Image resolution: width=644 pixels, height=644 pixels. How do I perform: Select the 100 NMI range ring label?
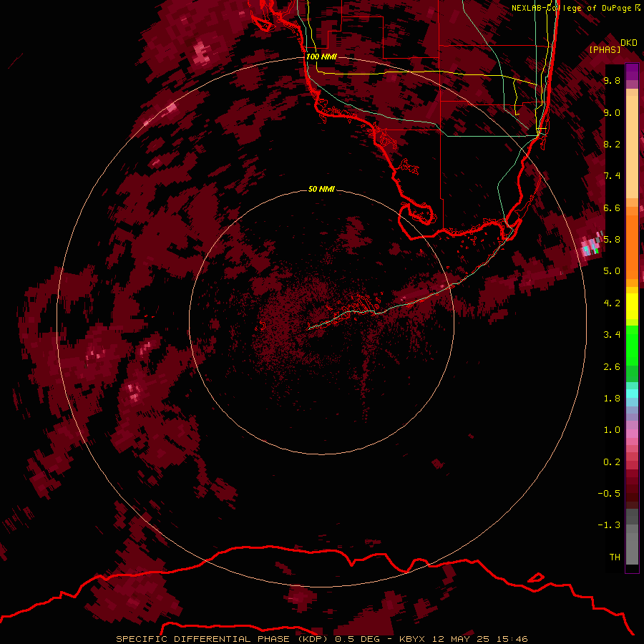tap(321, 57)
